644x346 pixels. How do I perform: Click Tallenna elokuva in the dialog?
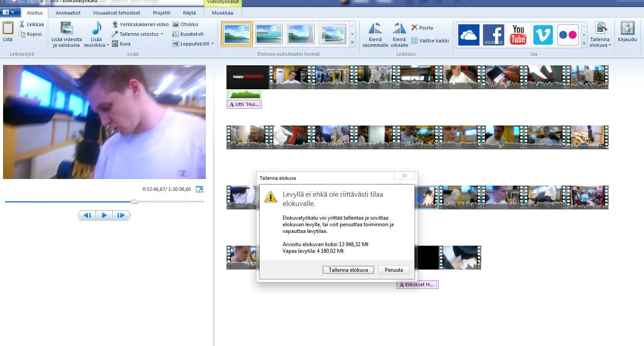(x=348, y=270)
